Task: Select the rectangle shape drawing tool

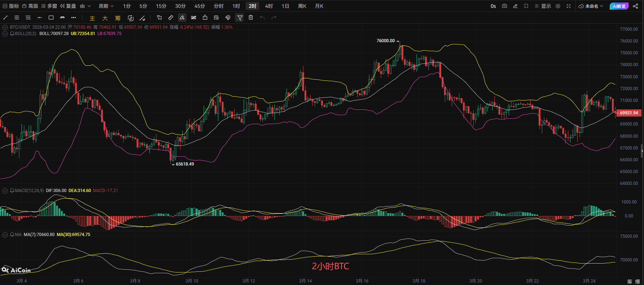Action: pos(51,18)
